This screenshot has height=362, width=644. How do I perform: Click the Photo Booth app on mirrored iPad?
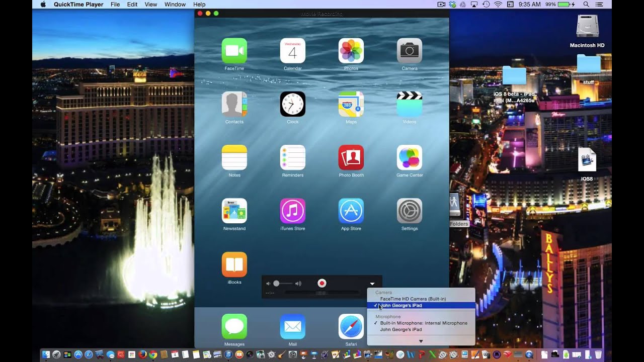coord(351,157)
